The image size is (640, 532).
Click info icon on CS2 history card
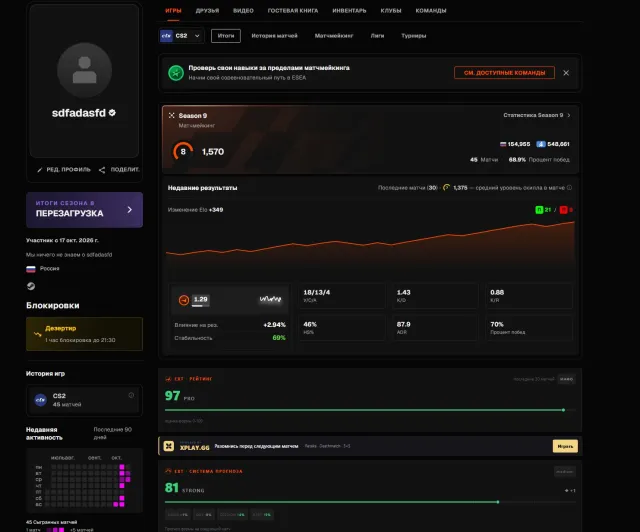tap(131, 395)
